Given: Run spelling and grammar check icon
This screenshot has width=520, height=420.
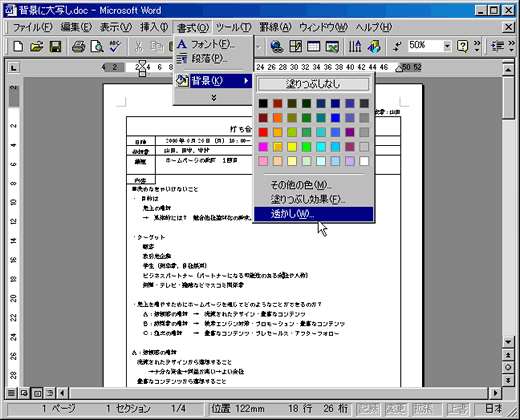Looking at the screenshot, I should pyautogui.click(x=115, y=46).
